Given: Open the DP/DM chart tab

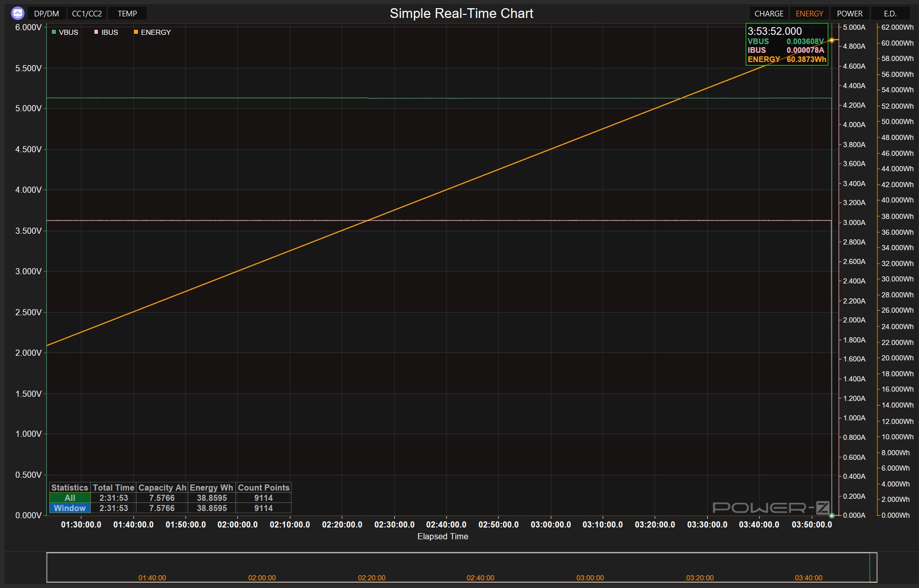Looking at the screenshot, I should point(46,13).
